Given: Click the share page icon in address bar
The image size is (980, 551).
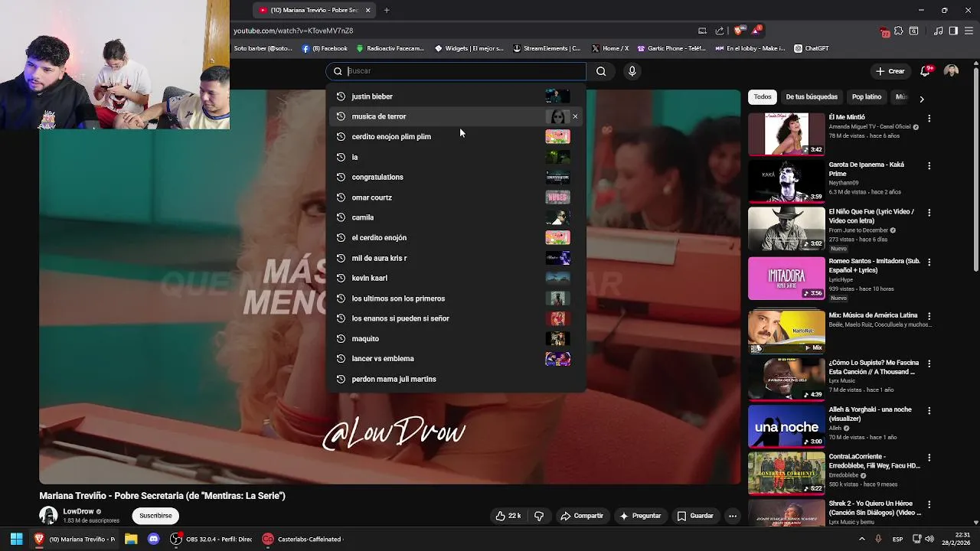Looking at the screenshot, I should (x=720, y=31).
